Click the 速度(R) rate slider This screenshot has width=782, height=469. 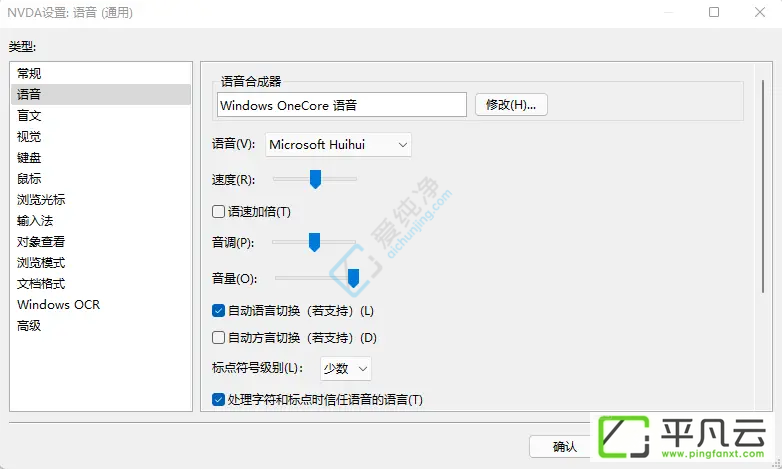(315, 179)
